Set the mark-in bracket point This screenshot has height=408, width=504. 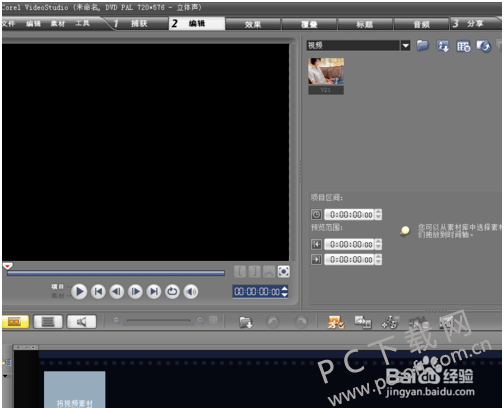point(240,272)
